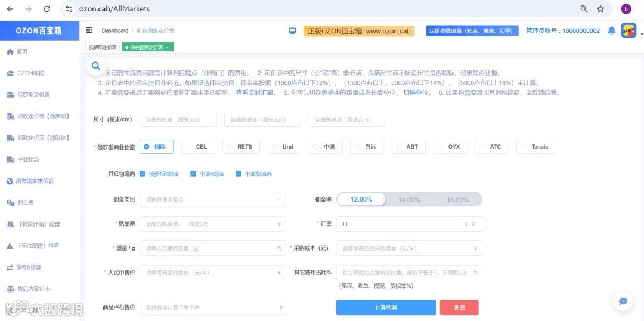Open the chat support bubble icon

(x=623, y=302)
